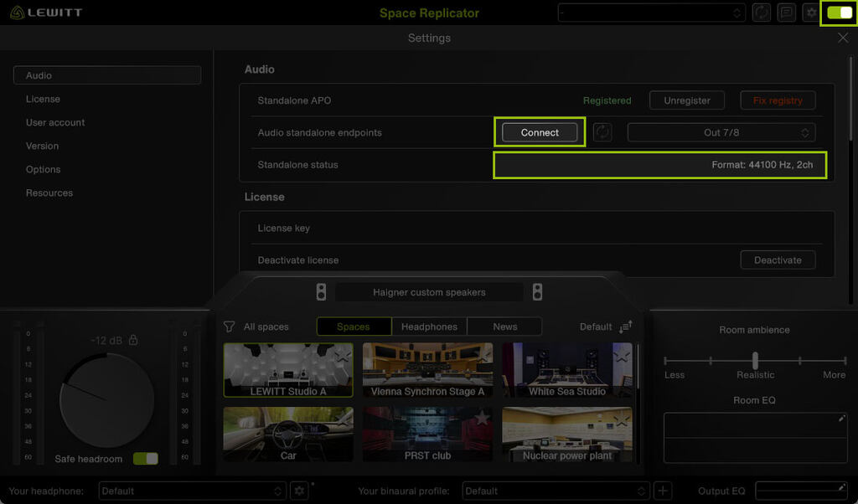Click the Format: 44100 Hz, 2ch status

pyautogui.click(x=762, y=165)
